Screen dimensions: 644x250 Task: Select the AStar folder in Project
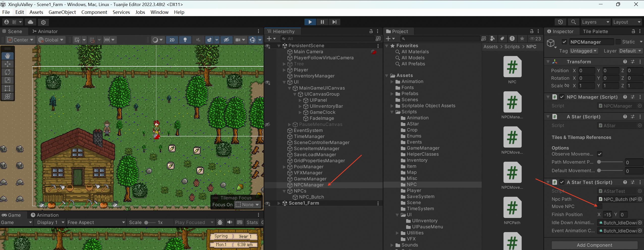pyautogui.click(x=412, y=124)
